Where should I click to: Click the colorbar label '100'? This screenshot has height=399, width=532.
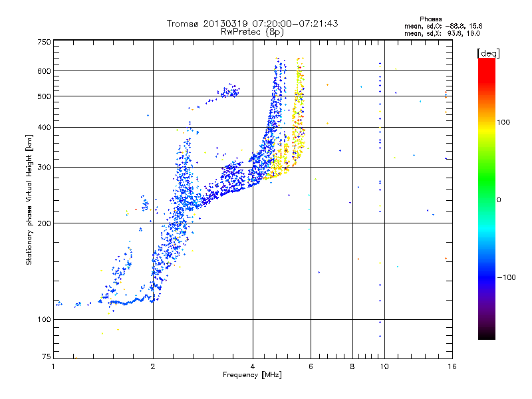pos(503,122)
